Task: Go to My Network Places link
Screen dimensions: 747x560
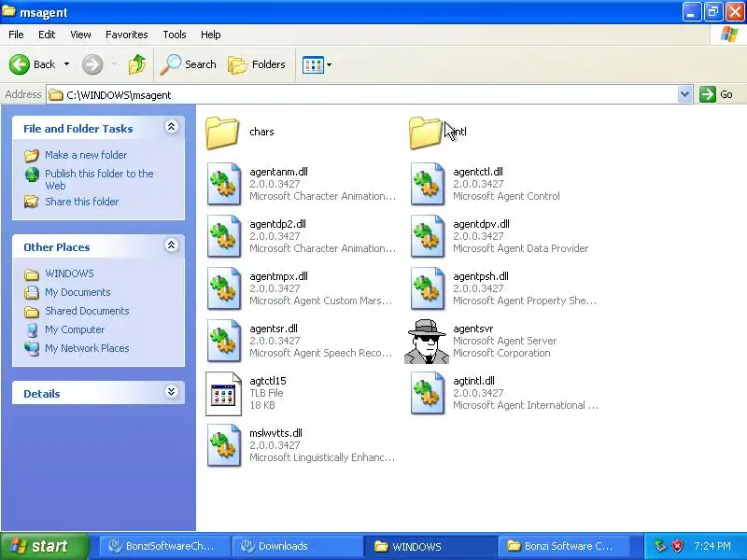Action: [x=87, y=348]
